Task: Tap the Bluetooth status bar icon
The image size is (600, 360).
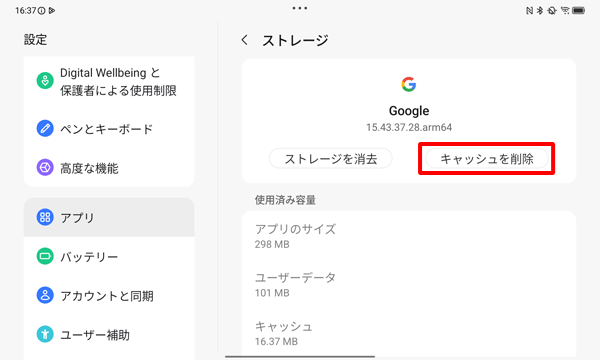Action: click(x=540, y=11)
